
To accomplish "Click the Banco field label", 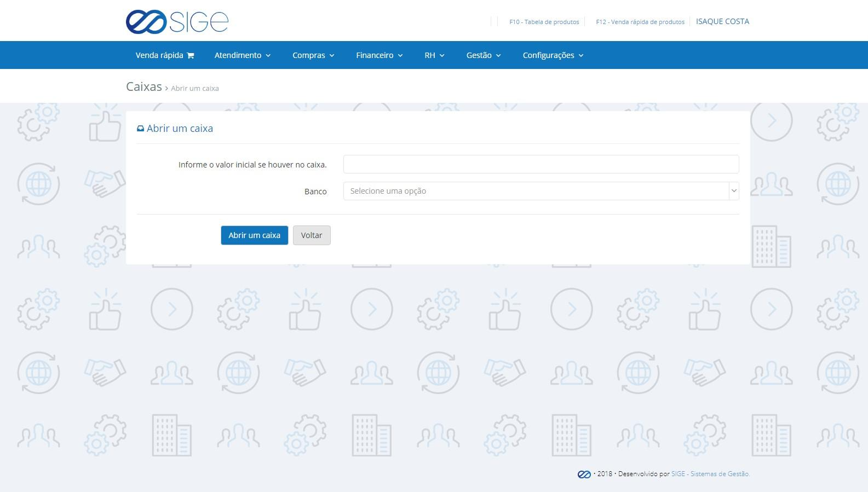I will 315,192.
